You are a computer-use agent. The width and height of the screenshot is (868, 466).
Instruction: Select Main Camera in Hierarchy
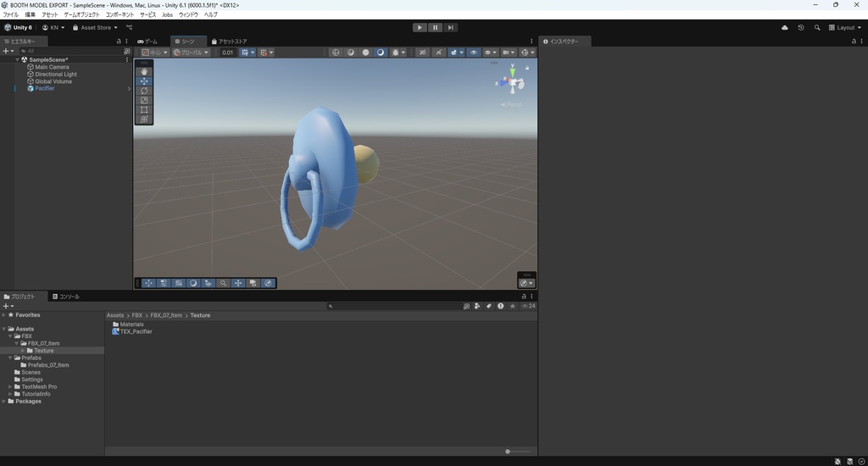click(x=52, y=67)
